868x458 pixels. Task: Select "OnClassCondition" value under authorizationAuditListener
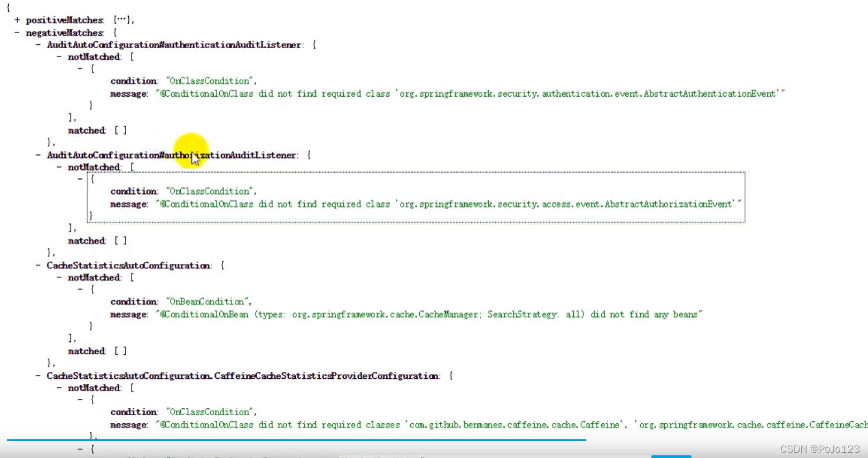(210, 191)
